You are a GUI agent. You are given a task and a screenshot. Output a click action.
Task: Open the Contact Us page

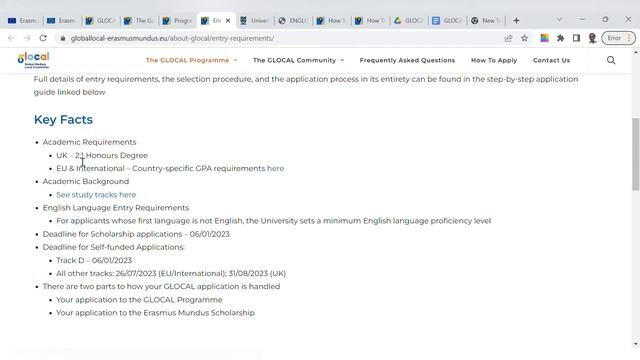pos(551,60)
